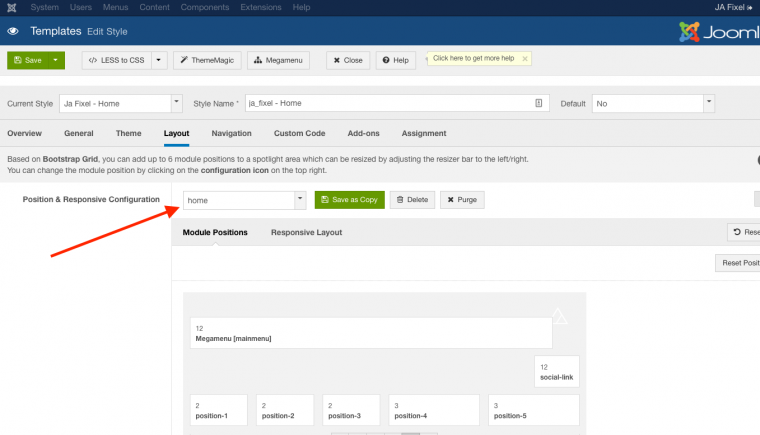The image size is (760, 435).
Task: Open the Default dropdown showing No
Action: [653, 103]
